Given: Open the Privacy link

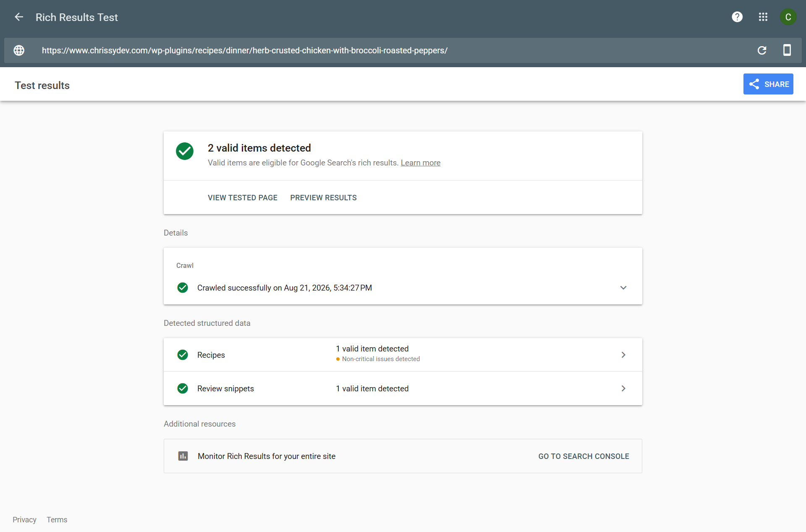Looking at the screenshot, I should coord(24,520).
